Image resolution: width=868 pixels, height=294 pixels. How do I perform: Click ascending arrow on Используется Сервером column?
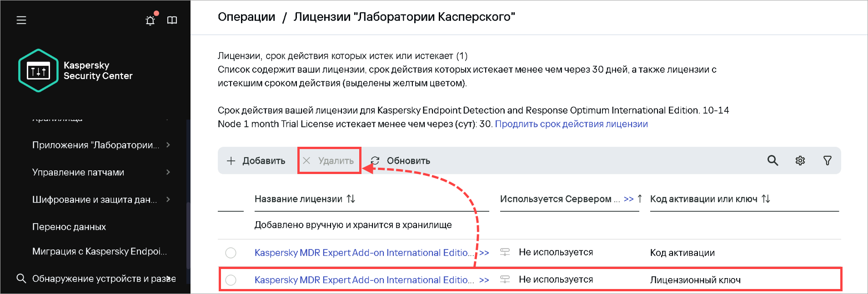(640, 199)
